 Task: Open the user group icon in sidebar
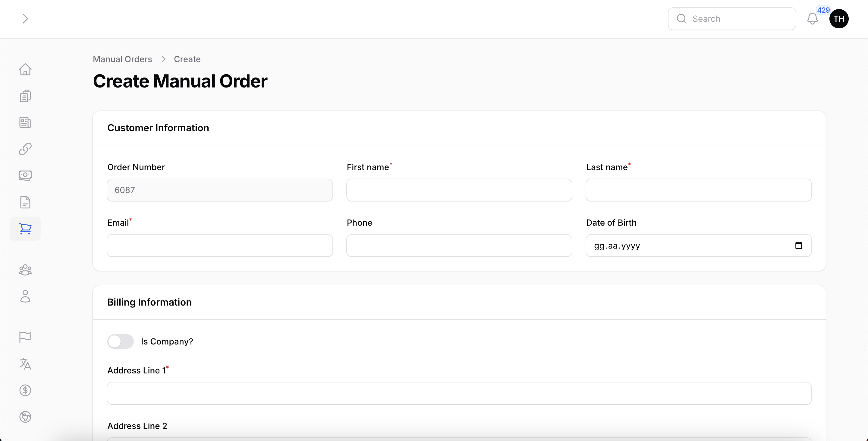(x=25, y=270)
